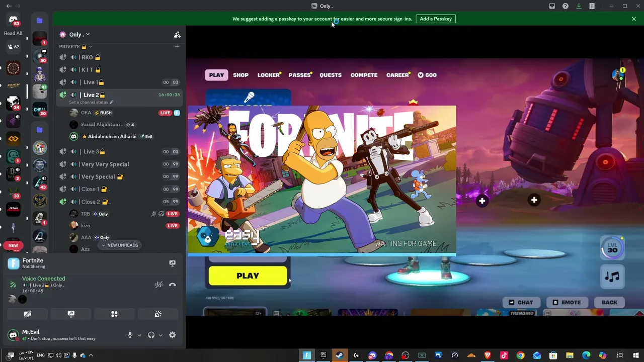The image size is (644, 362).
Task: Open Discord User Settings gear
Action: 173,335
